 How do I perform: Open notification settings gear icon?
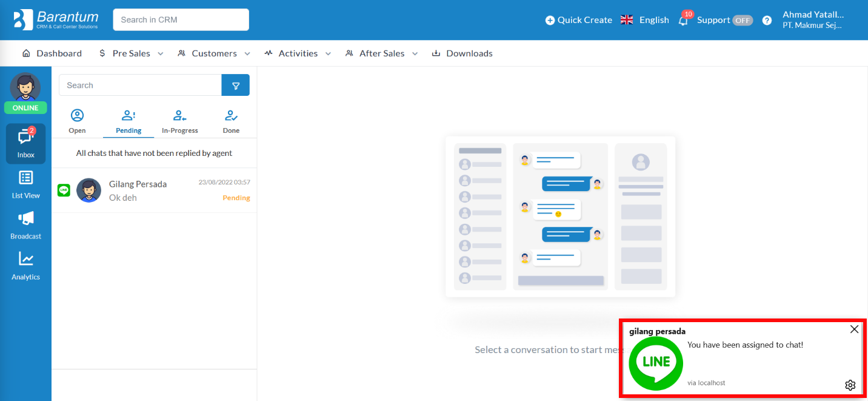tap(850, 385)
